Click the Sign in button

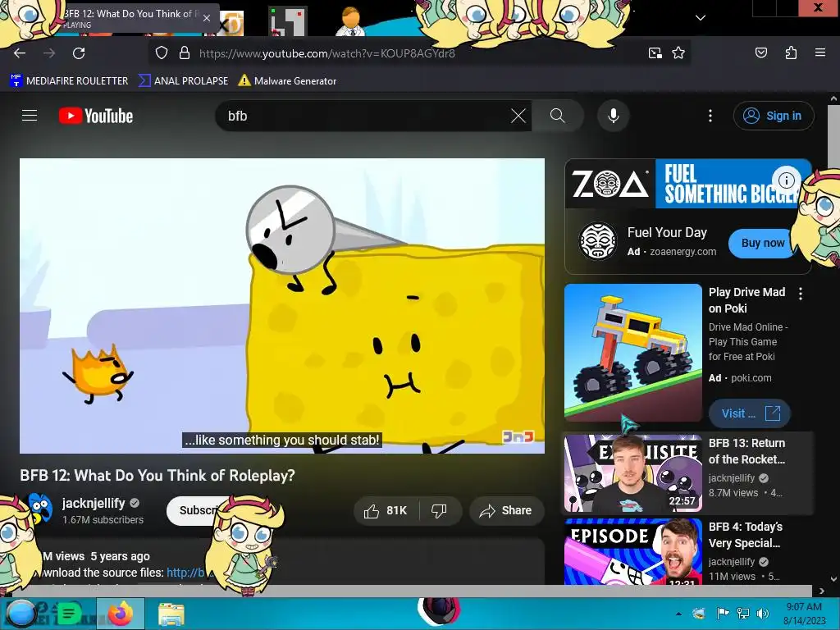click(x=774, y=116)
